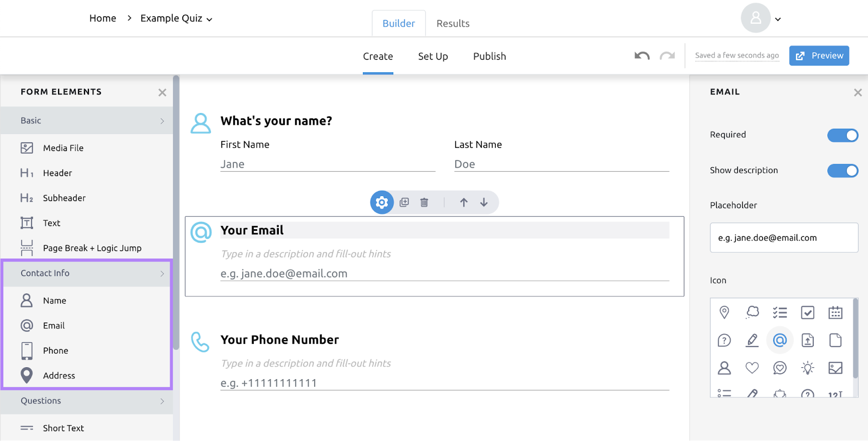Select the Create step
868x441 pixels.
pyautogui.click(x=378, y=56)
